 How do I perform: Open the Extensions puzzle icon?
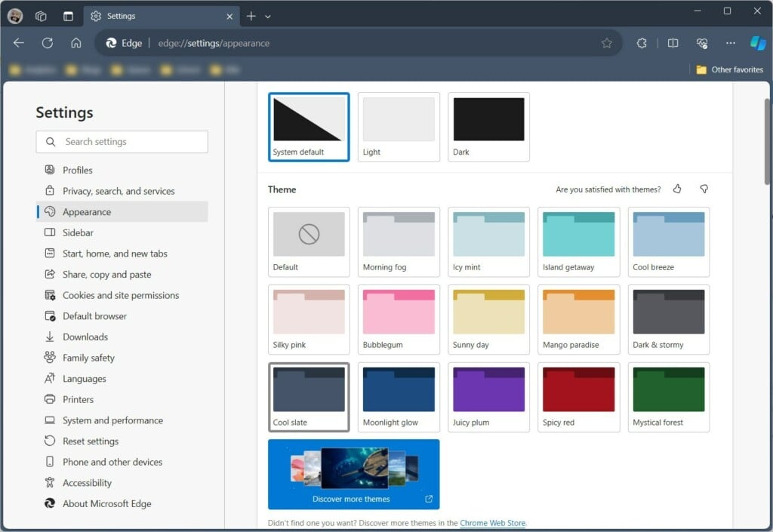642,43
